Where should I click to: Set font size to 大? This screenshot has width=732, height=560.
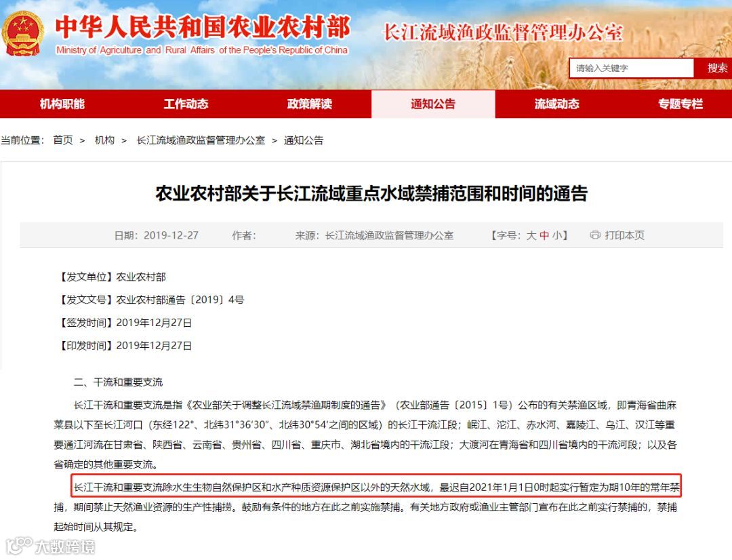(x=531, y=235)
